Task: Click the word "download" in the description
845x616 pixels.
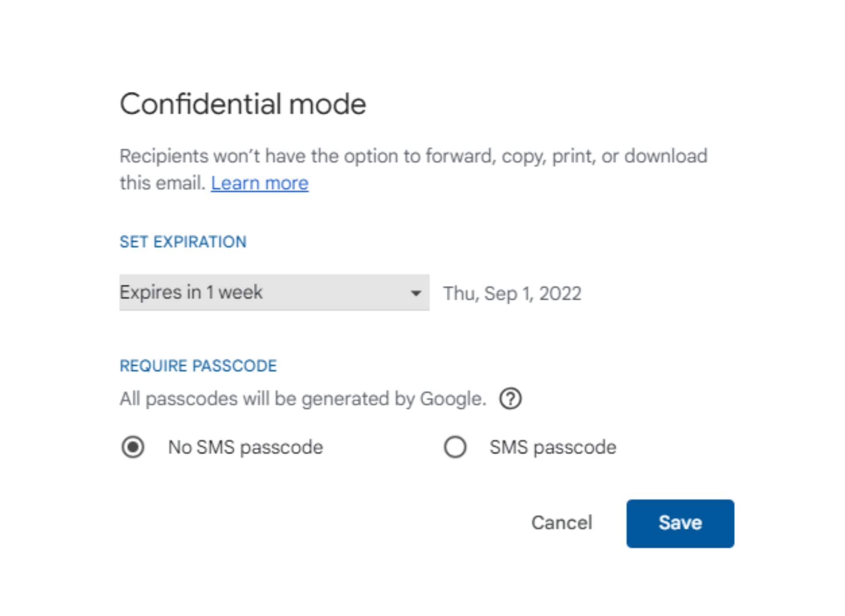Action: point(665,156)
